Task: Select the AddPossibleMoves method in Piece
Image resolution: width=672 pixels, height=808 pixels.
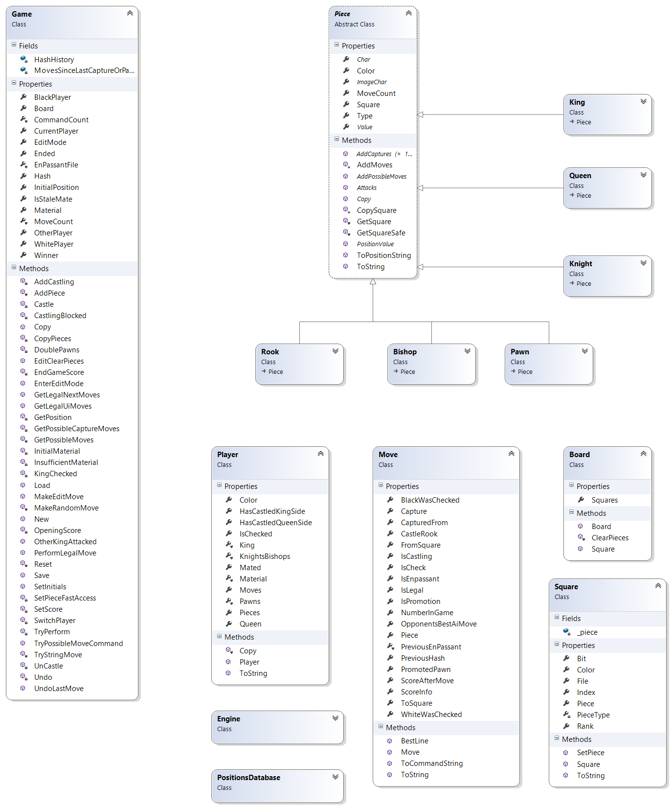Action: coord(381,177)
